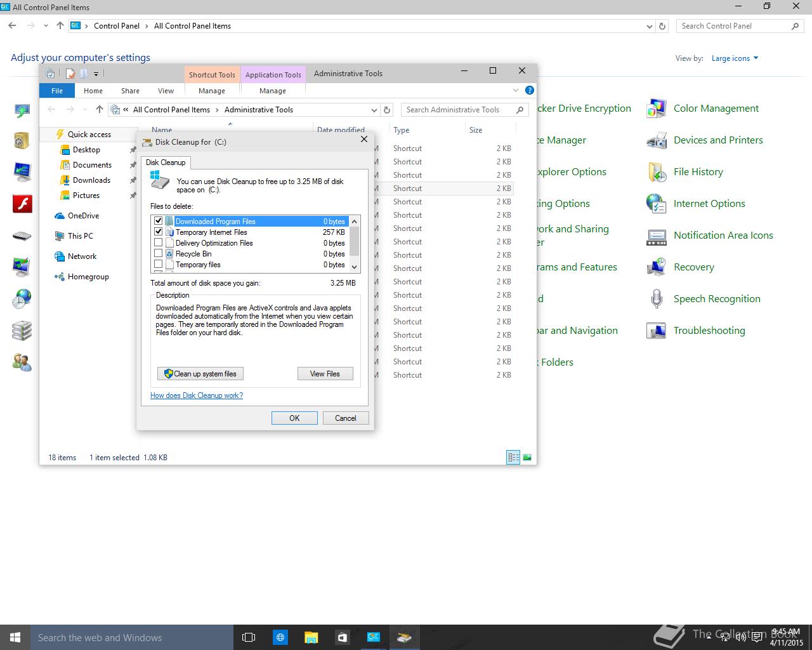The height and width of the screenshot is (650, 812).
Task: Cancel the Disk Cleanup dialog
Action: coord(346,418)
